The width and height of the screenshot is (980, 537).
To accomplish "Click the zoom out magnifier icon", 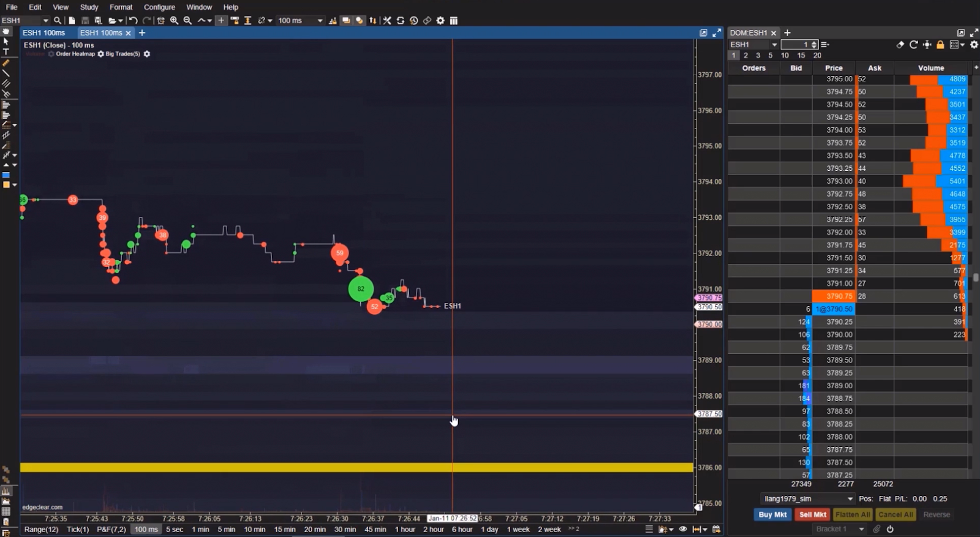I will point(188,20).
